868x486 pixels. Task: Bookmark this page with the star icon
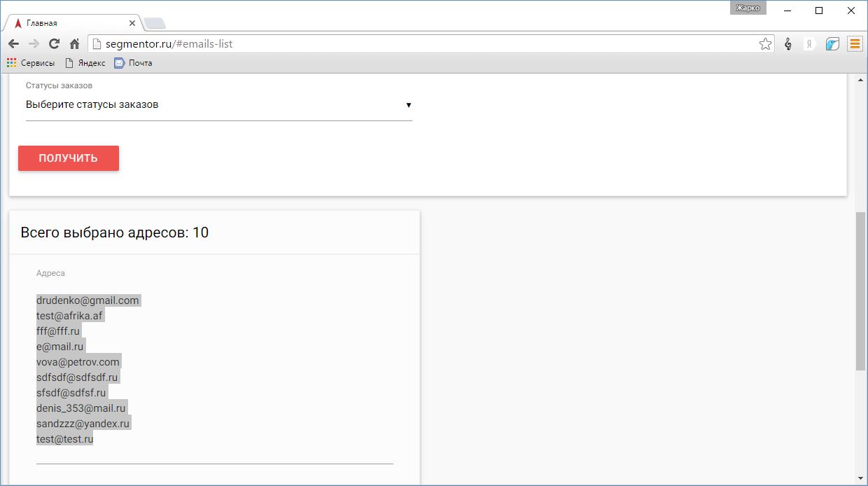tap(765, 44)
